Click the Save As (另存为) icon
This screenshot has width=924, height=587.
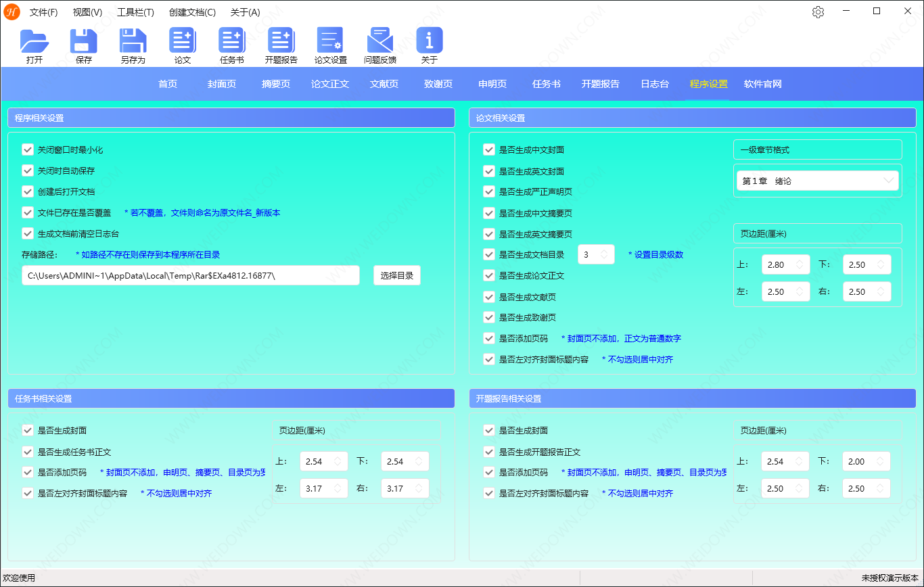[133, 41]
